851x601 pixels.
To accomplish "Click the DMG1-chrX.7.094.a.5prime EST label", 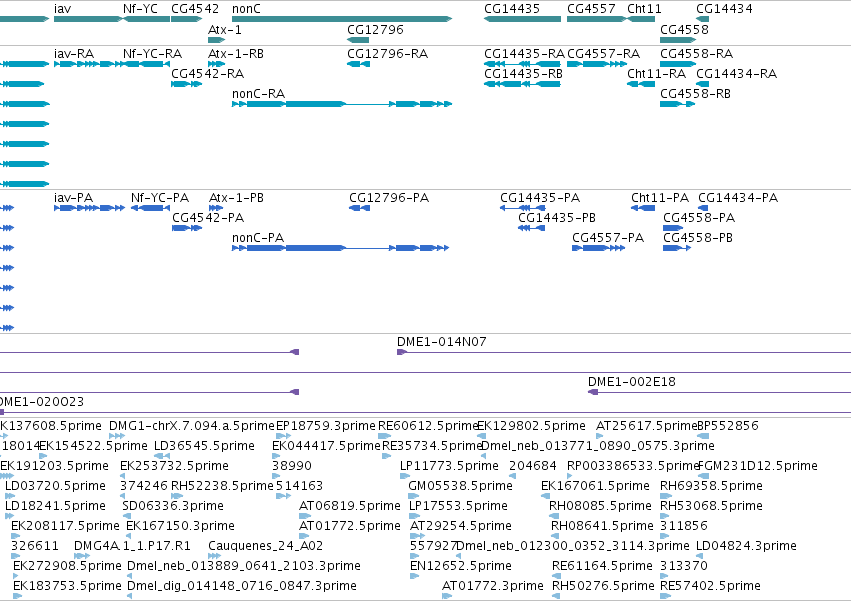I will coord(192,426).
